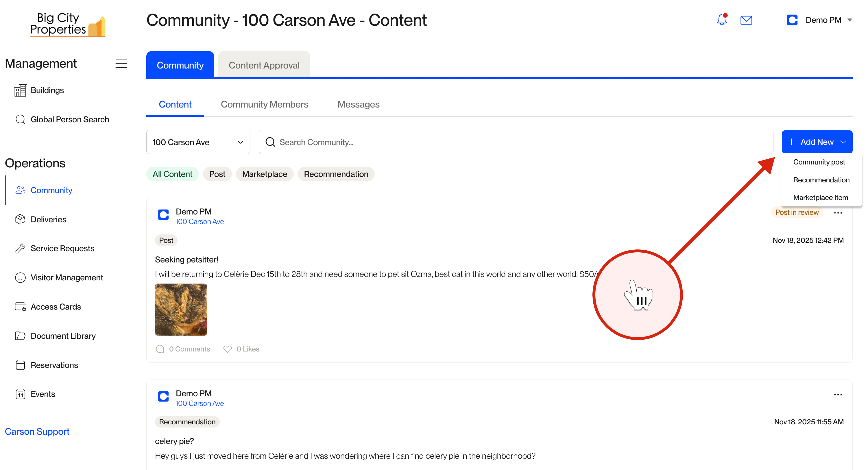Open the notifications bell

[722, 20]
